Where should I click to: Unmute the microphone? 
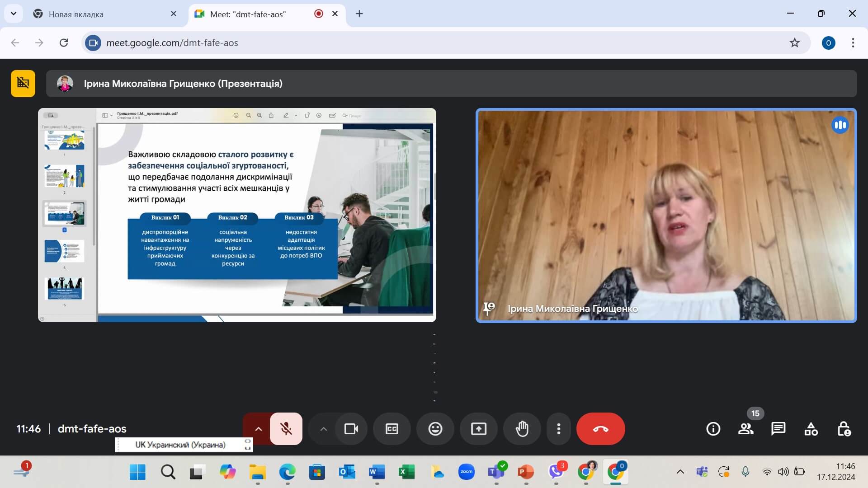[286, 429]
